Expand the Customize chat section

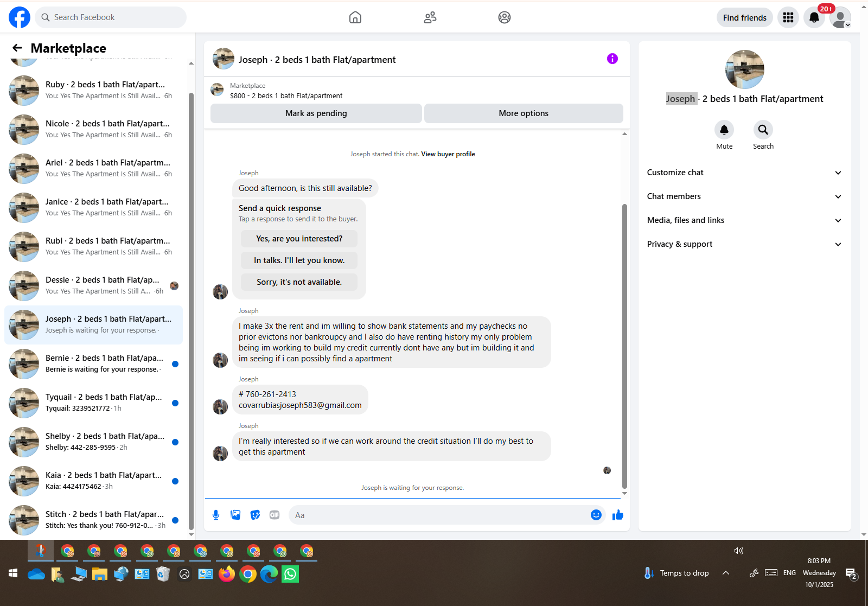[x=744, y=173]
